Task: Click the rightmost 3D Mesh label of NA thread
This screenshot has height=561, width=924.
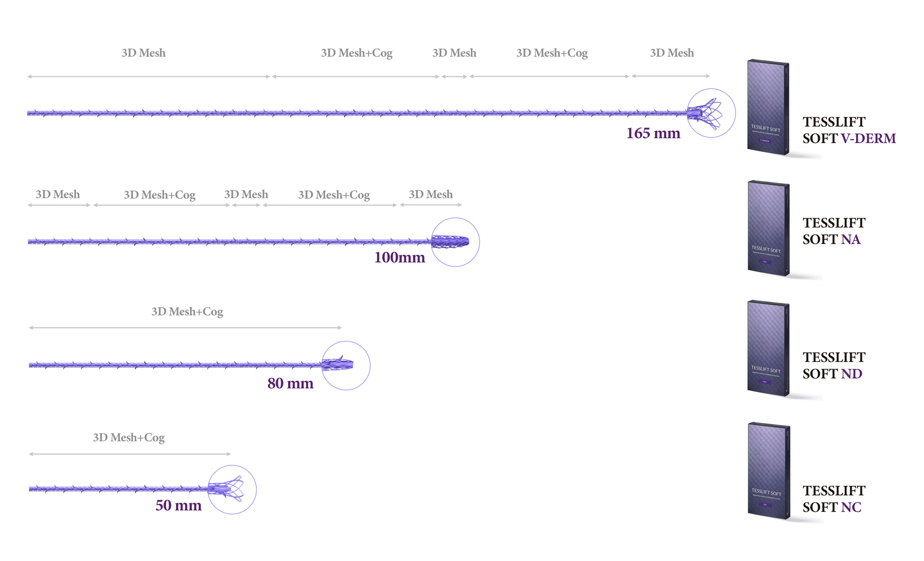Action: pos(430,195)
